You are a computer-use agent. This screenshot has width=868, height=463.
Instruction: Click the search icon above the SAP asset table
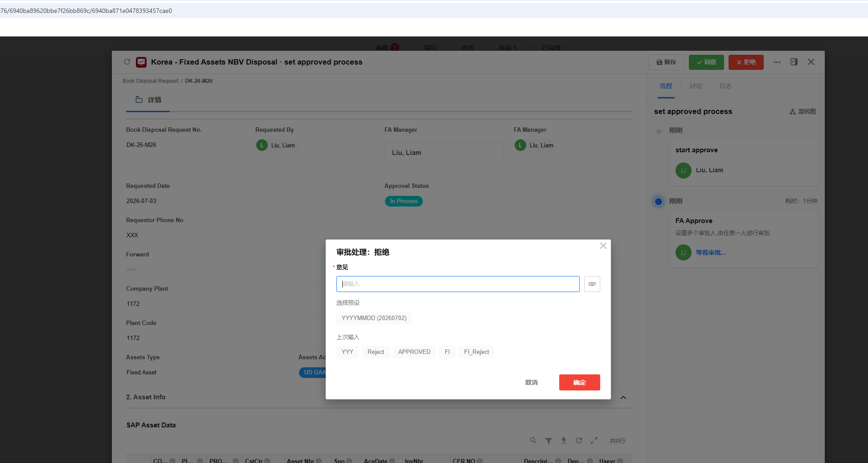[x=533, y=440]
